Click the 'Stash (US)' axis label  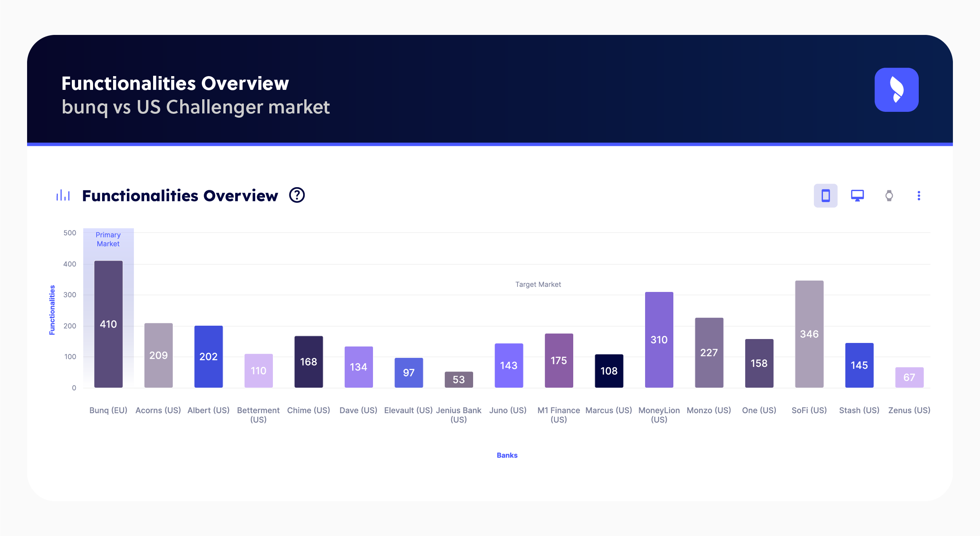pyautogui.click(x=859, y=410)
